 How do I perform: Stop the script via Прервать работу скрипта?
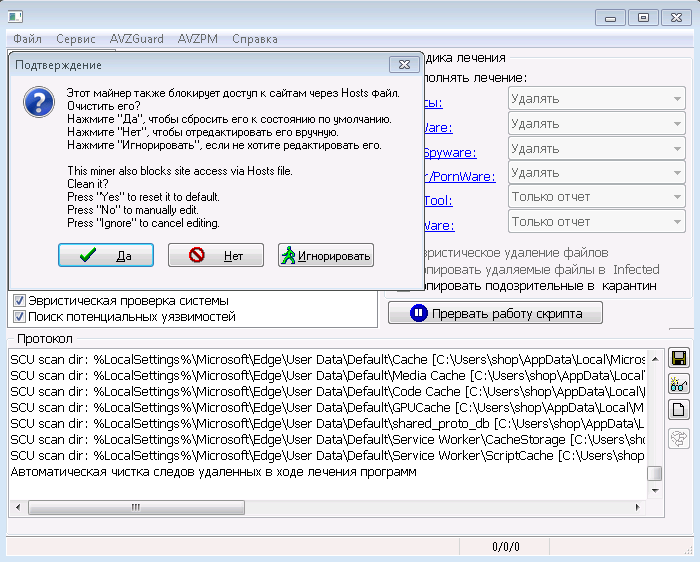point(495,313)
